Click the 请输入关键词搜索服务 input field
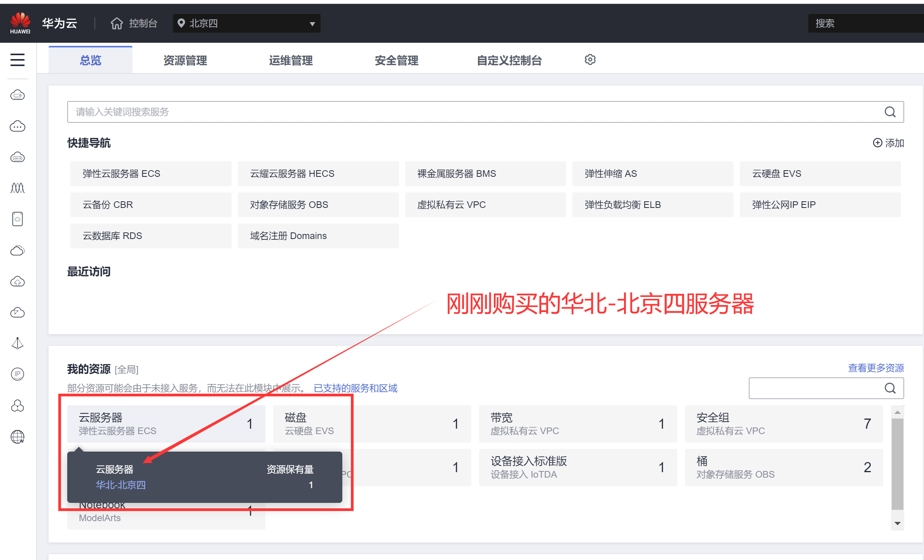Screen dimensions: 924x560 (466, 112)
